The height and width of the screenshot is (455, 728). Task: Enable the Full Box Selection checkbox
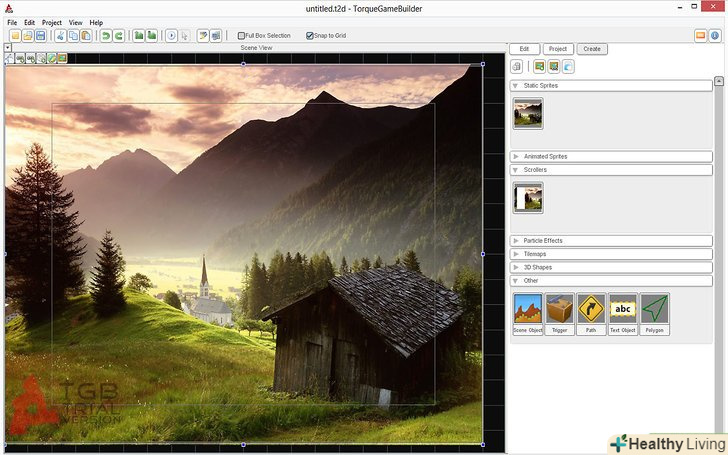tap(241, 36)
